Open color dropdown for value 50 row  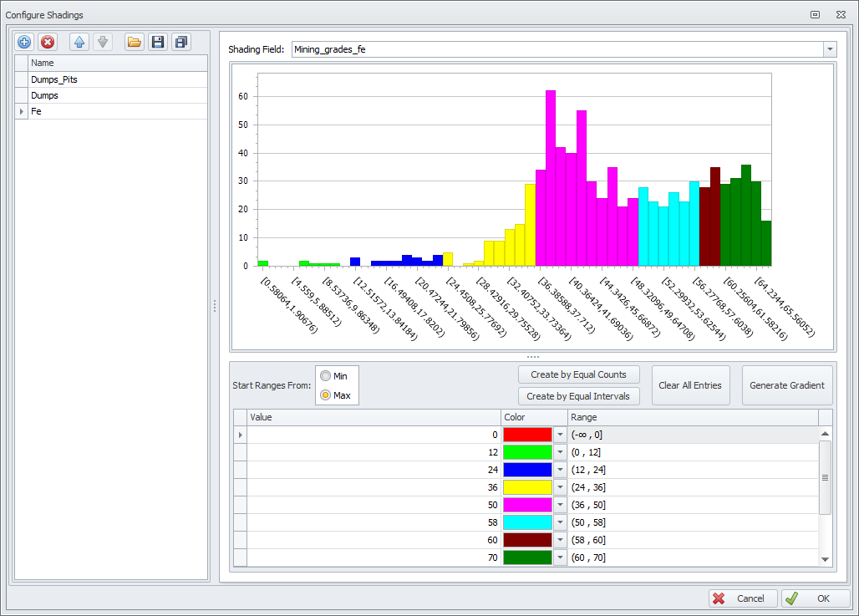pyautogui.click(x=560, y=505)
